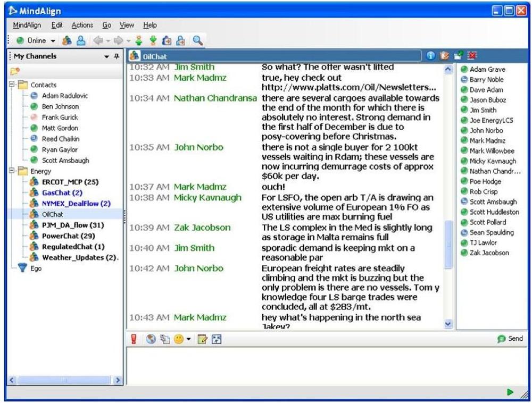Click the Forward arrow in the toolbar
532x403 pixels.
pyautogui.click(x=119, y=41)
